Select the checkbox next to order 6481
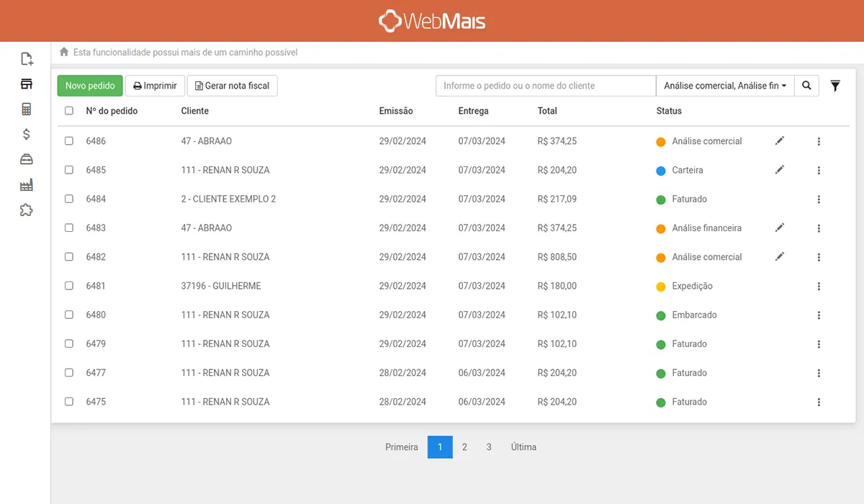Viewport: 864px width, 504px height. pyautogui.click(x=68, y=286)
